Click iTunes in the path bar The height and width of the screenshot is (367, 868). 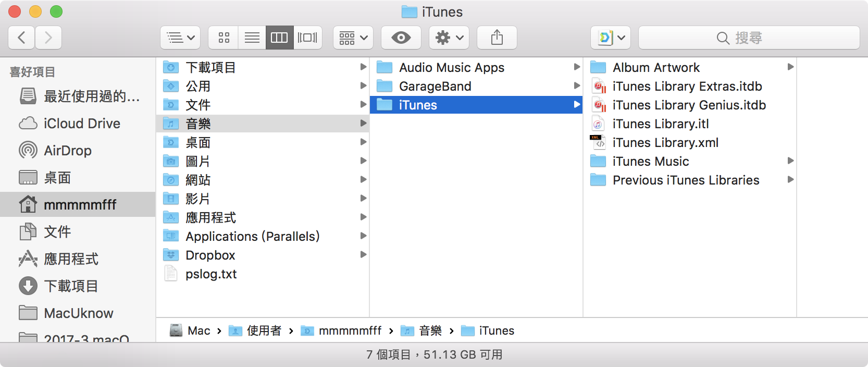click(x=488, y=331)
